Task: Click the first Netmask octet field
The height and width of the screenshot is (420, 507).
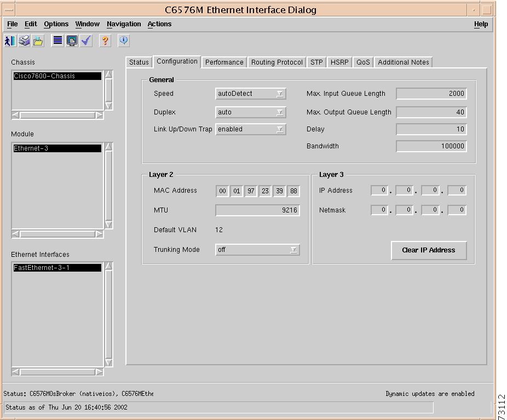Action: (x=379, y=210)
